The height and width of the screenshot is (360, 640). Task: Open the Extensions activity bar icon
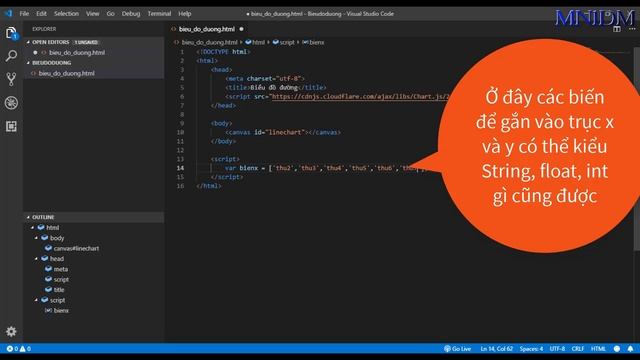click(11, 126)
